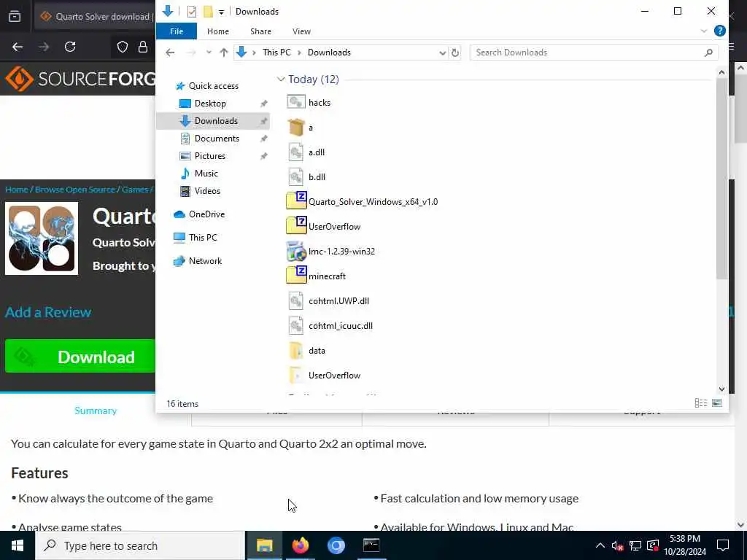747x560 pixels.
Task: Click the New folder quick access icon
Action: (208, 12)
